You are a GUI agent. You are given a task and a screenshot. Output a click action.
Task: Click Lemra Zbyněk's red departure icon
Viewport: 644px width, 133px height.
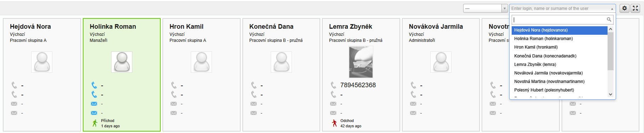click(334, 123)
